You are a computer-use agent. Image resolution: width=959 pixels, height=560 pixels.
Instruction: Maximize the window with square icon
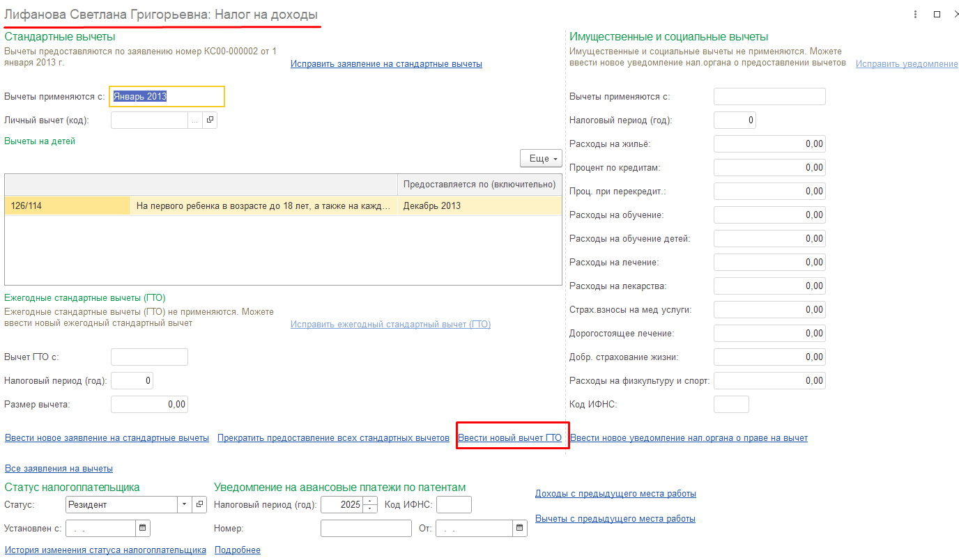coord(937,14)
